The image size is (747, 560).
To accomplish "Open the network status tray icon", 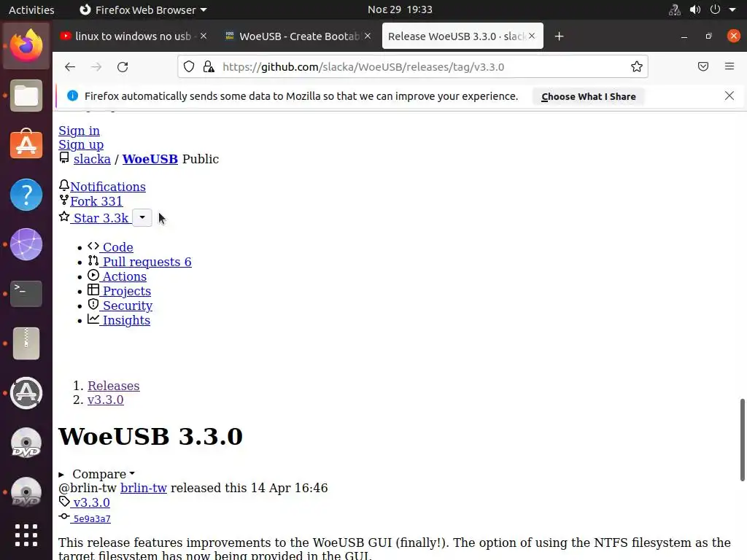I will 675,9.
